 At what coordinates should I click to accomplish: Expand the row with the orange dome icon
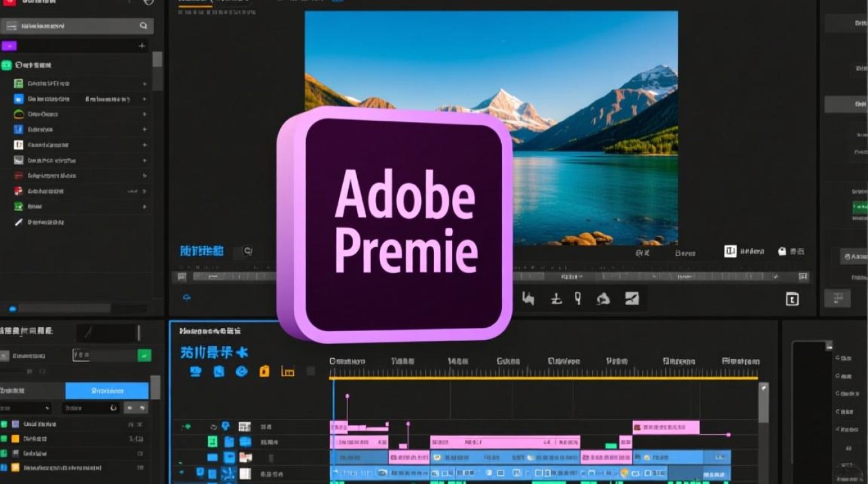[144, 114]
